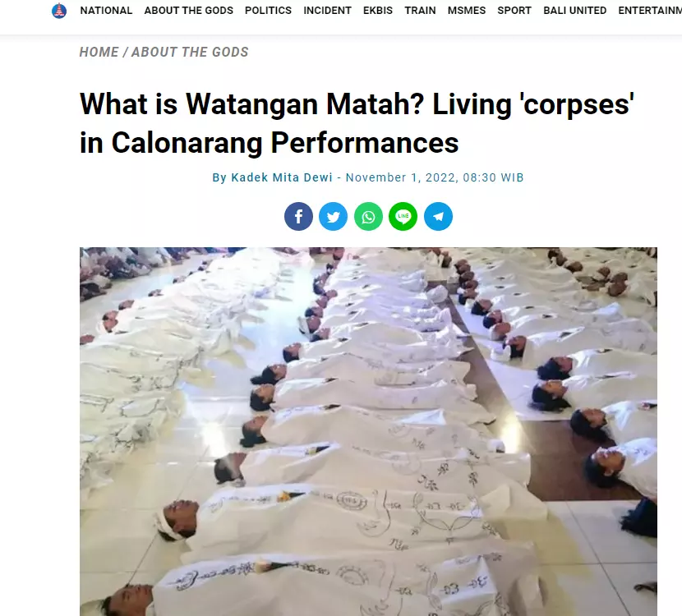This screenshot has height=616, width=682.
Task: Open About The Gods nav item
Action: coord(189,11)
